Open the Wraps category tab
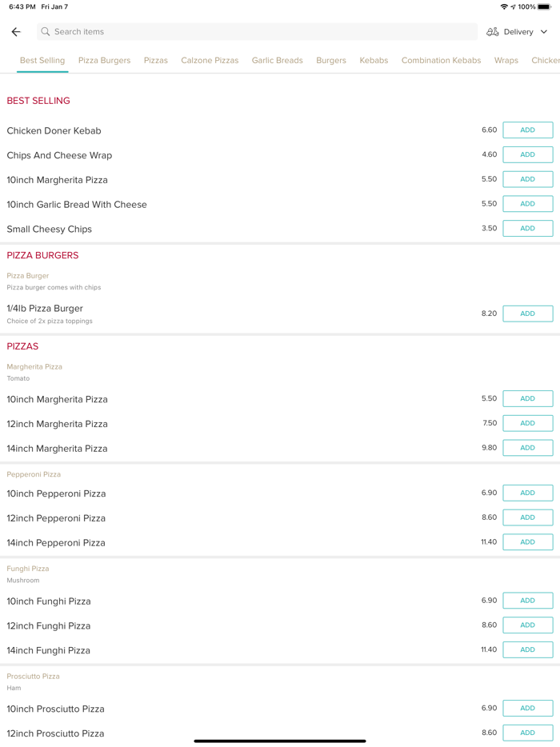Image resolution: width=560 pixels, height=747 pixels. [x=506, y=60]
